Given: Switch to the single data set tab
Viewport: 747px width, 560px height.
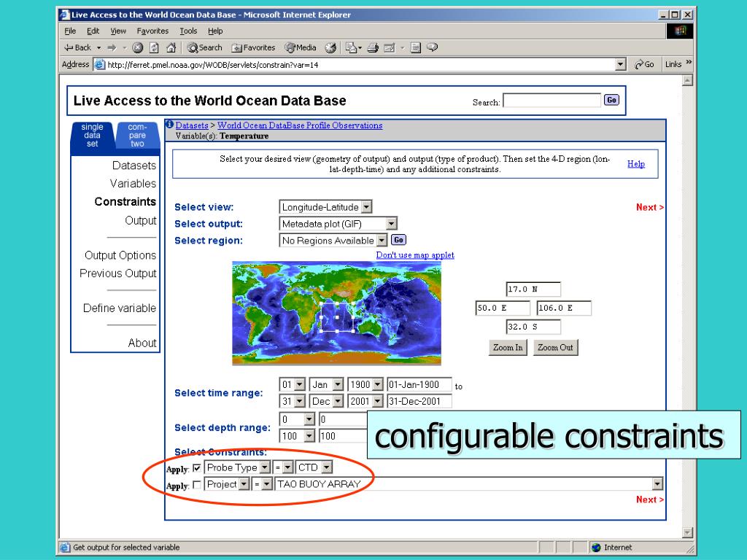Looking at the screenshot, I should 92,135.
